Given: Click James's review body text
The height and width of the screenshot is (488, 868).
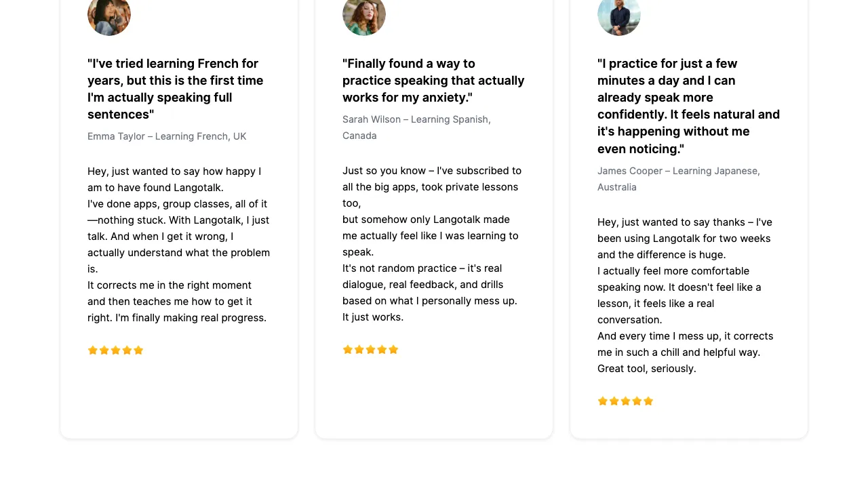Looking at the screenshot, I should [685, 296].
